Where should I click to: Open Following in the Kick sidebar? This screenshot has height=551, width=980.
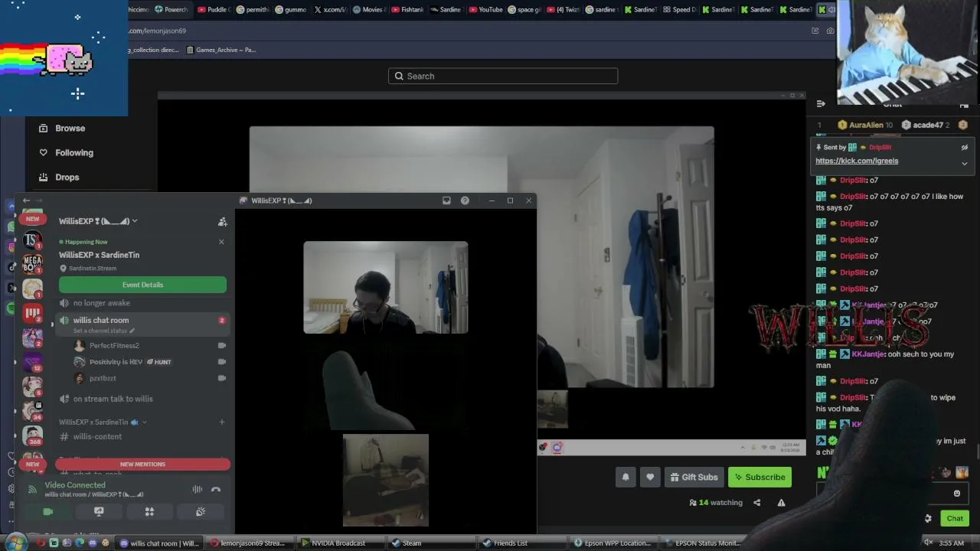(x=66, y=153)
